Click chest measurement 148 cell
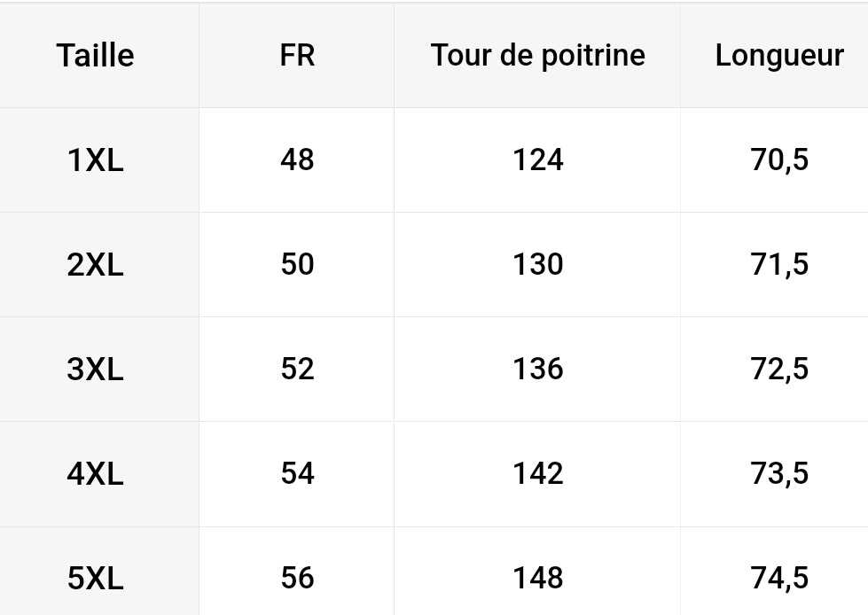868x615 pixels. [x=537, y=578]
